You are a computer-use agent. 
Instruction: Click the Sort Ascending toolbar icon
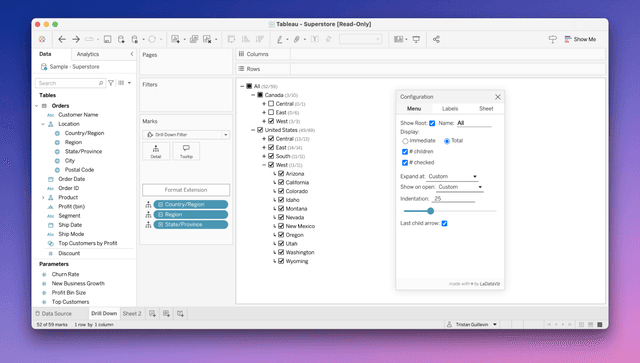click(246, 39)
